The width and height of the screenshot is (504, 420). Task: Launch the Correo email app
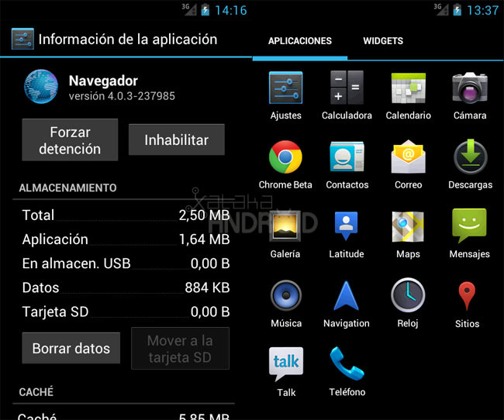click(x=408, y=165)
